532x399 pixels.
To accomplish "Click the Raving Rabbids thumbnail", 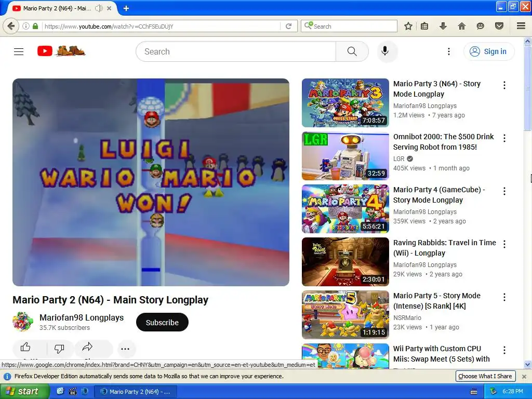I will (345, 262).
